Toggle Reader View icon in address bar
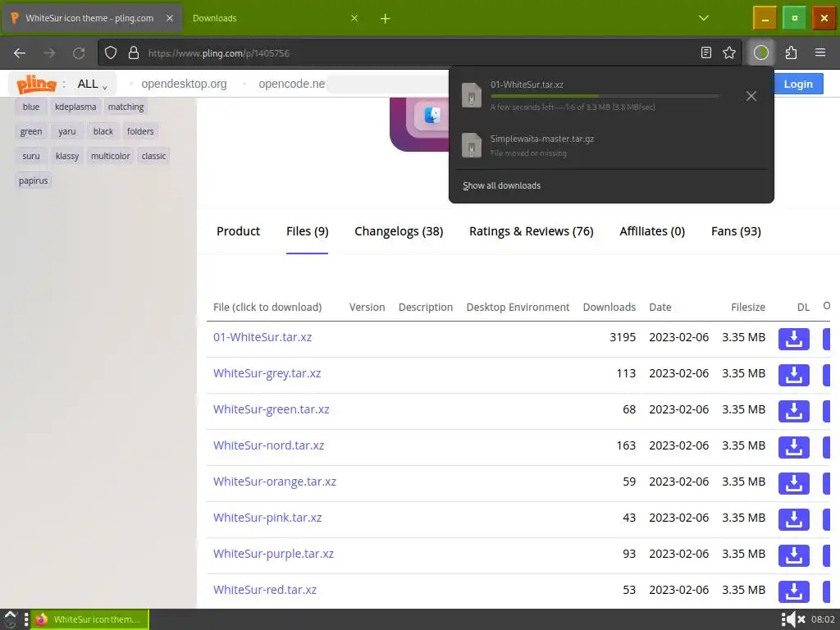This screenshot has height=630, width=840. tap(706, 52)
